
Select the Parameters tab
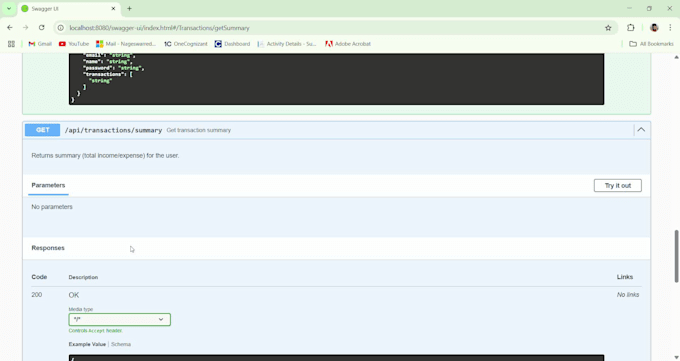[x=48, y=185]
